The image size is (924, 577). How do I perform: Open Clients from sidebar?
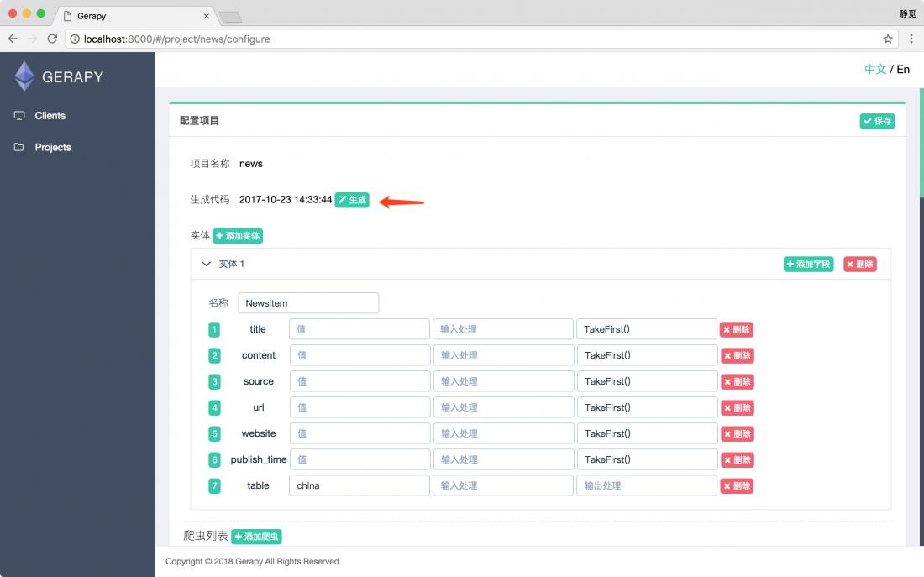coord(50,116)
